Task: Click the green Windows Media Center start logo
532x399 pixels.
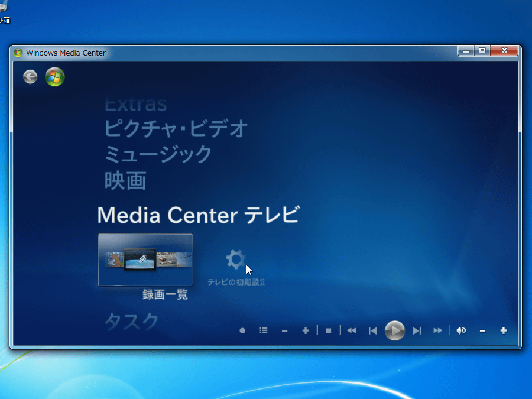Action: 54,77
